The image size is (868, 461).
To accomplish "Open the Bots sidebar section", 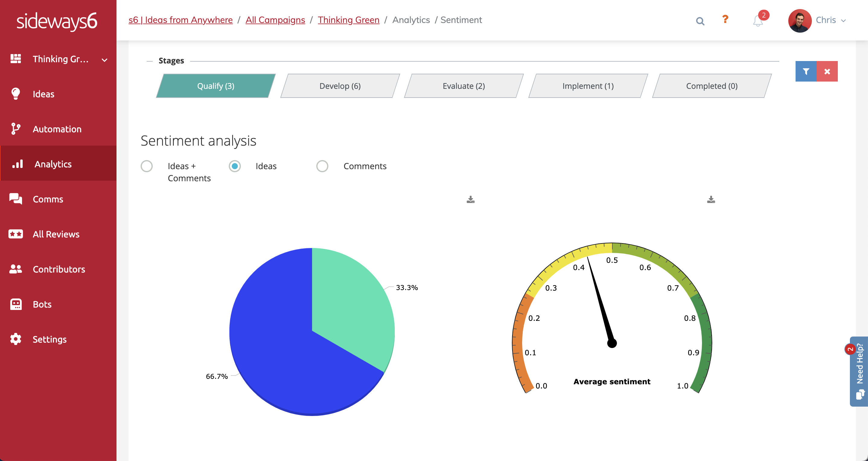I will pos(42,304).
